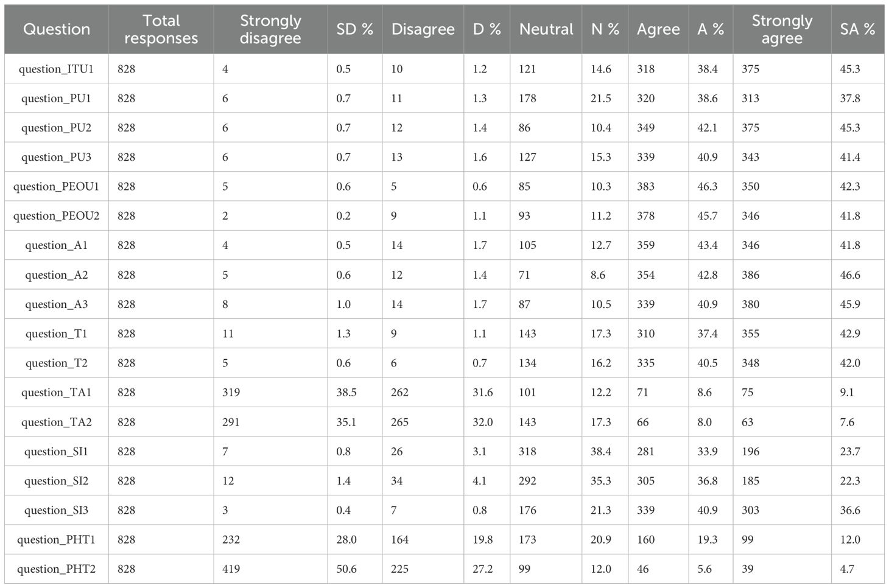Click the SD % column header
Image resolution: width=889 pixels, height=588 pixels.
pyautogui.click(x=354, y=29)
